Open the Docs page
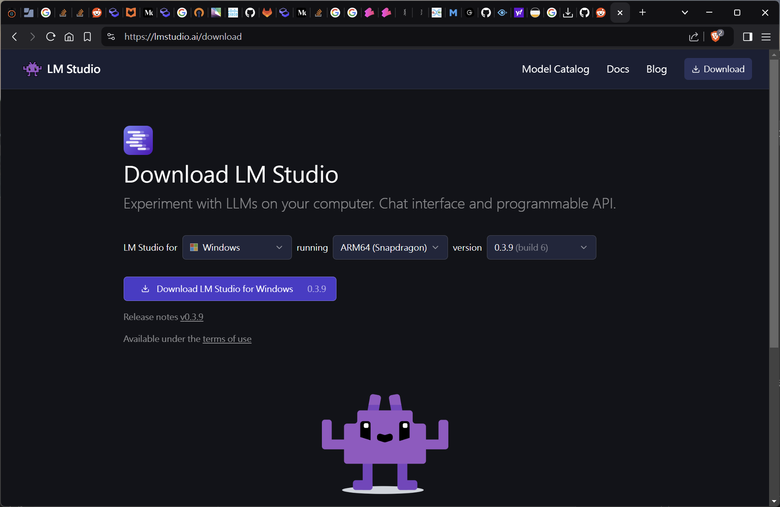This screenshot has width=780, height=507. (x=617, y=69)
